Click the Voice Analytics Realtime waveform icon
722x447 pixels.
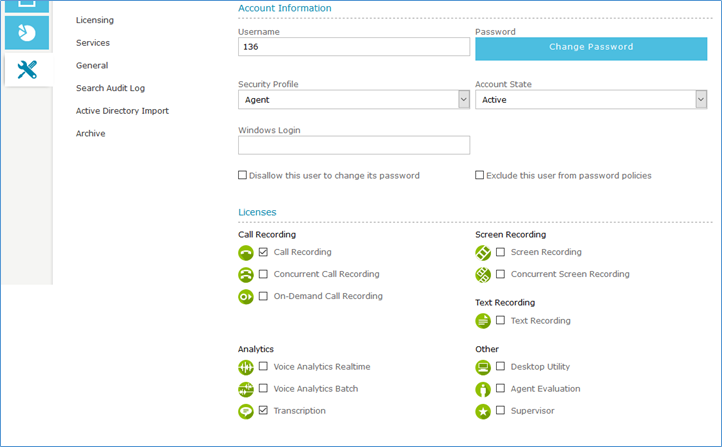[246, 367]
